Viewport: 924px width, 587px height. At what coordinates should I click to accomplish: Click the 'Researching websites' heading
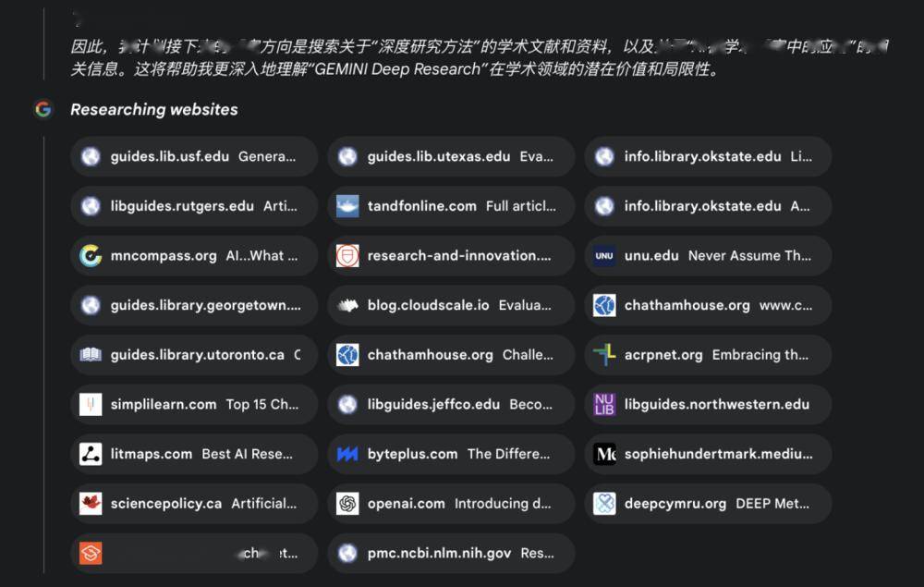pos(153,110)
